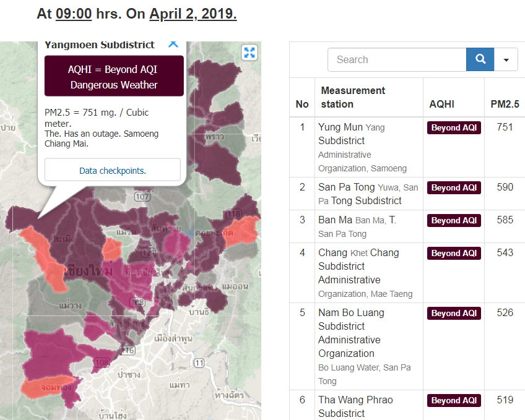Close the Yangmoen Subdistrict popup
Screen dimensions: 525x420
[173, 44]
